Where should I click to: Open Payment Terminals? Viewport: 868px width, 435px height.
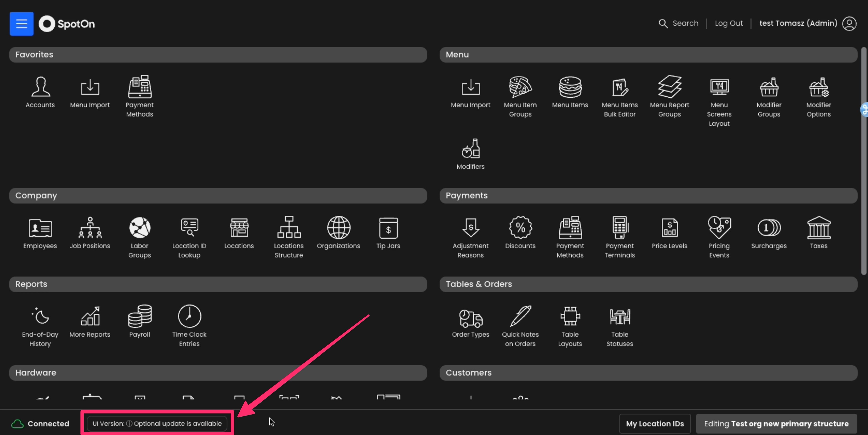point(620,237)
